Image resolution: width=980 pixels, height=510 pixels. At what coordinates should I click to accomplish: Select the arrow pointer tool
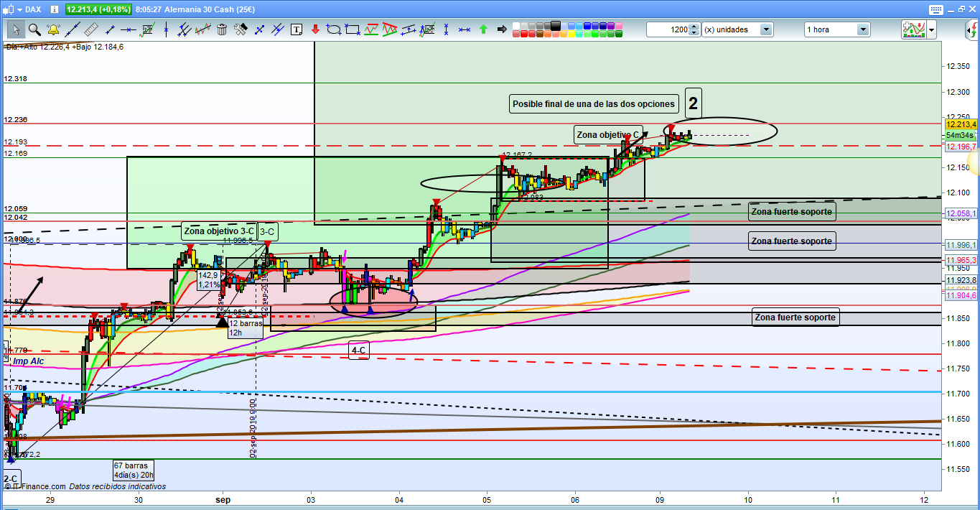(15, 29)
